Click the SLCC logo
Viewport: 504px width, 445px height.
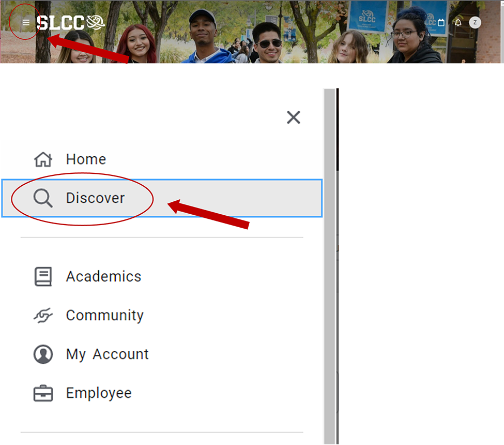[71, 22]
